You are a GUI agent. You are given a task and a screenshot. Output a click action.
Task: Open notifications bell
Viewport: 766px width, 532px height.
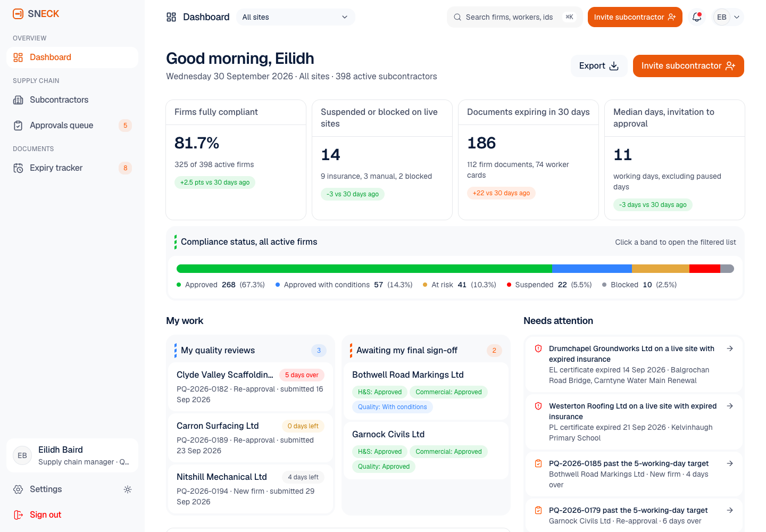pyautogui.click(x=697, y=17)
